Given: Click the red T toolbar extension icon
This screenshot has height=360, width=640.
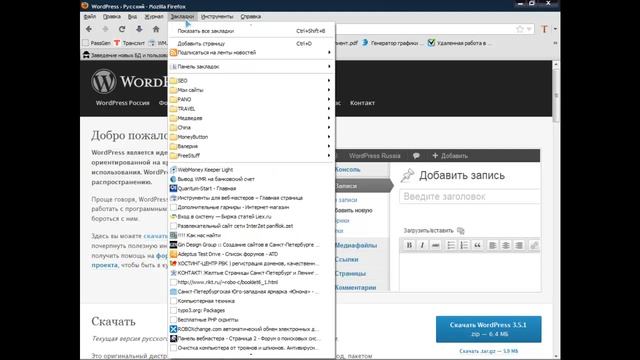Looking at the screenshot, I should tap(544, 29).
